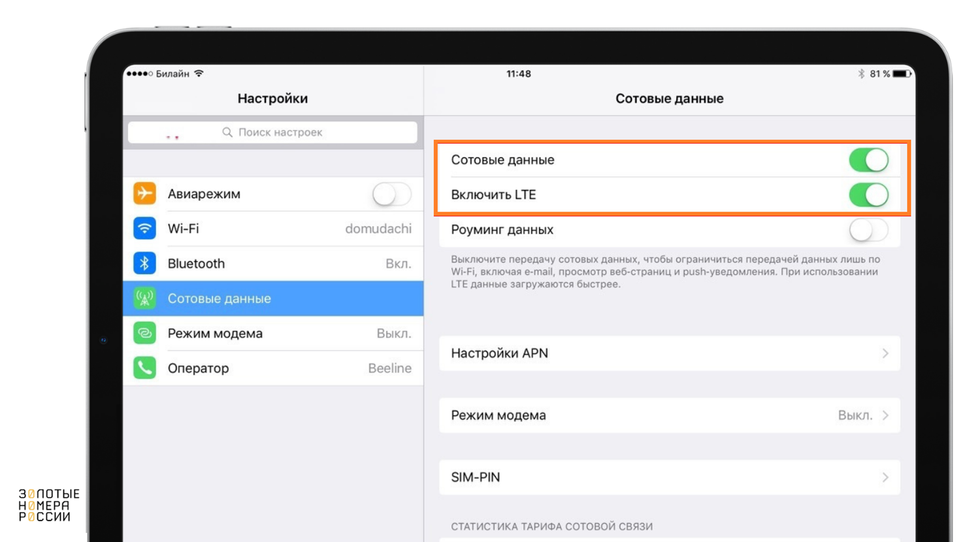The width and height of the screenshot is (980, 542).
Task: Select Wi-Fi in the settings sidebar
Action: tap(273, 229)
